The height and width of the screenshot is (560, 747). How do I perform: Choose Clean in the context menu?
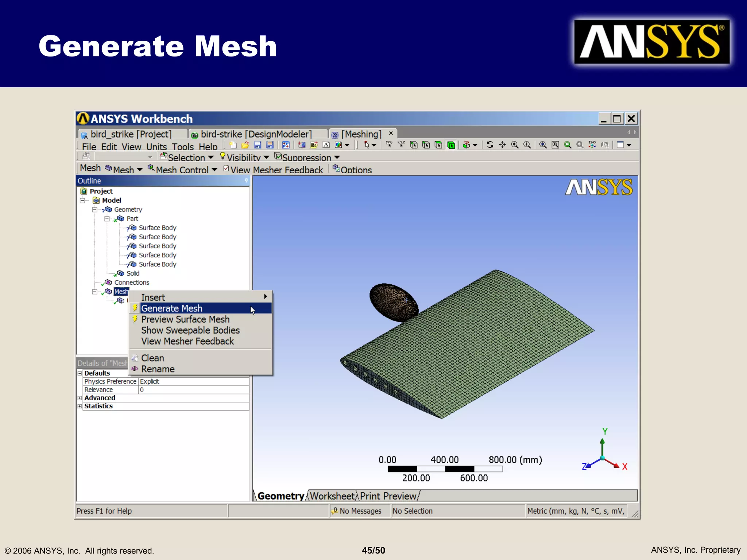pos(201,358)
